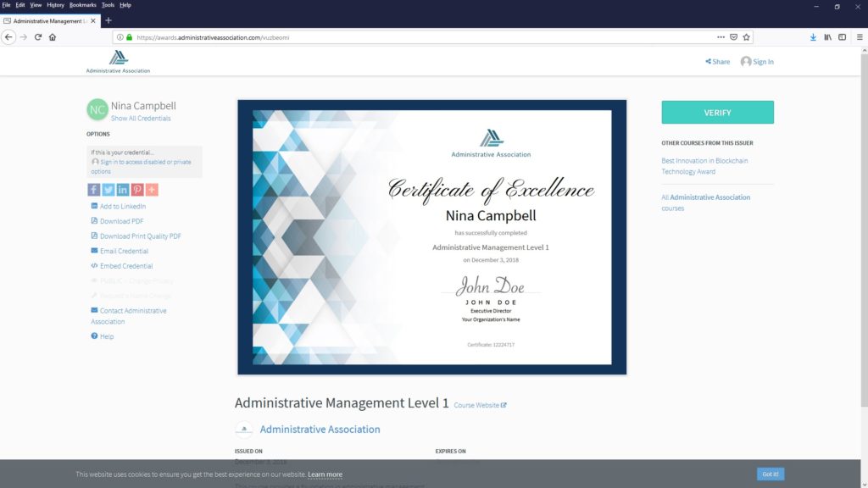Image resolution: width=868 pixels, height=488 pixels.
Task: Open the Help link in options list
Action: click(x=103, y=336)
